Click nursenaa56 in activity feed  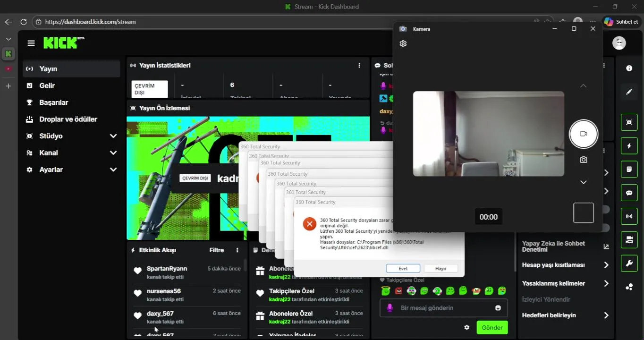(x=163, y=291)
